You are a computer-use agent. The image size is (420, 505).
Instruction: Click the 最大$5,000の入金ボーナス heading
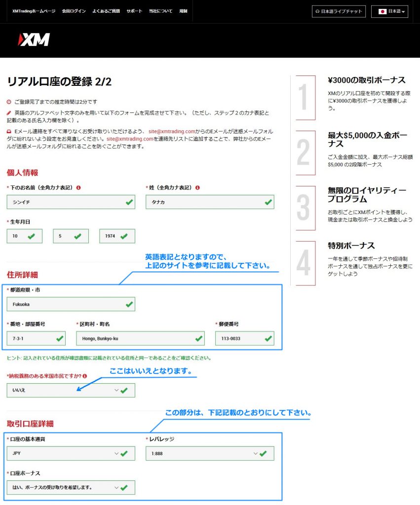[x=368, y=139]
